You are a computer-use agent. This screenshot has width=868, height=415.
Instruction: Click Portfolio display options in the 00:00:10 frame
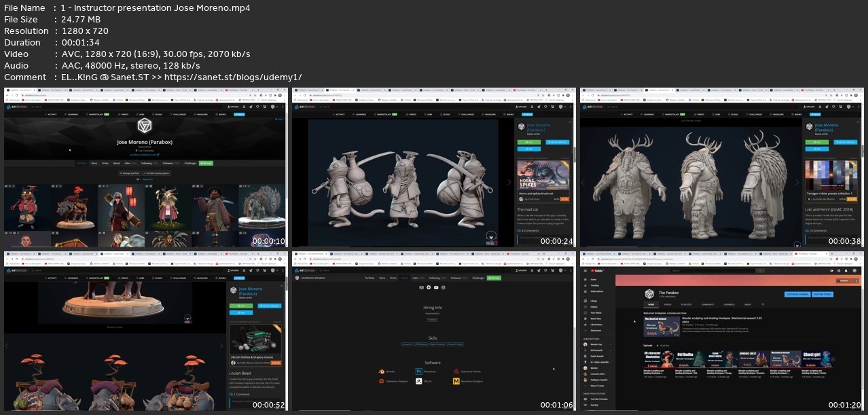157,173
